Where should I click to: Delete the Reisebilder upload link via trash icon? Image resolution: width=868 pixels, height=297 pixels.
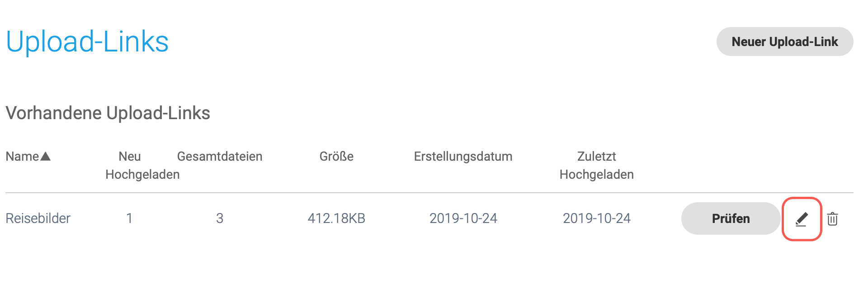(x=832, y=219)
